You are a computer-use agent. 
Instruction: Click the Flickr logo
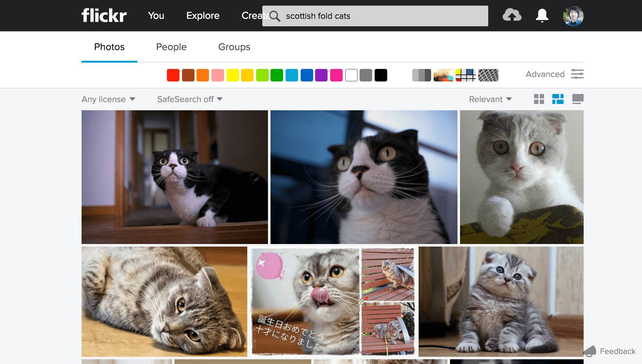(104, 15)
